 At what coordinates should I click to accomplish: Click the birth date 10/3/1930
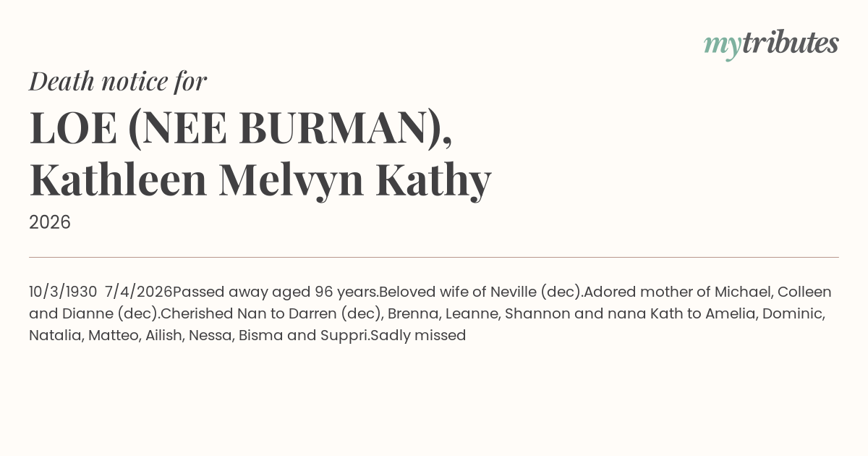point(63,292)
